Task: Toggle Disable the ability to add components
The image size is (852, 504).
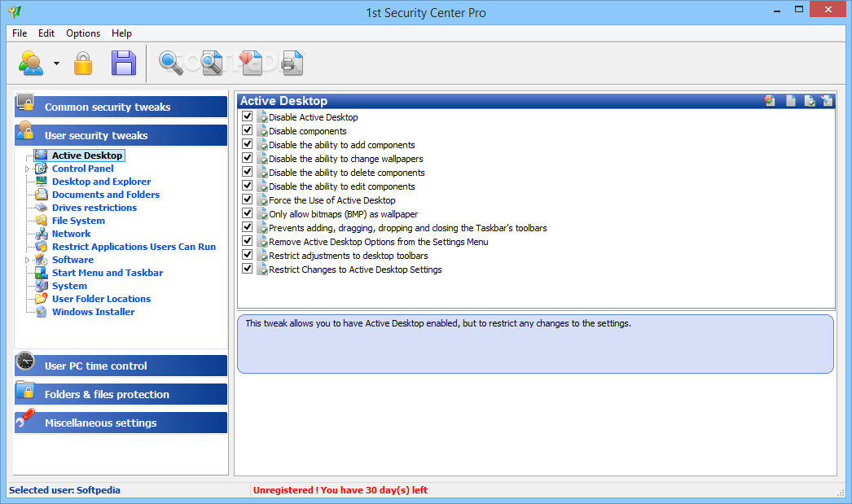Action: pos(248,144)
